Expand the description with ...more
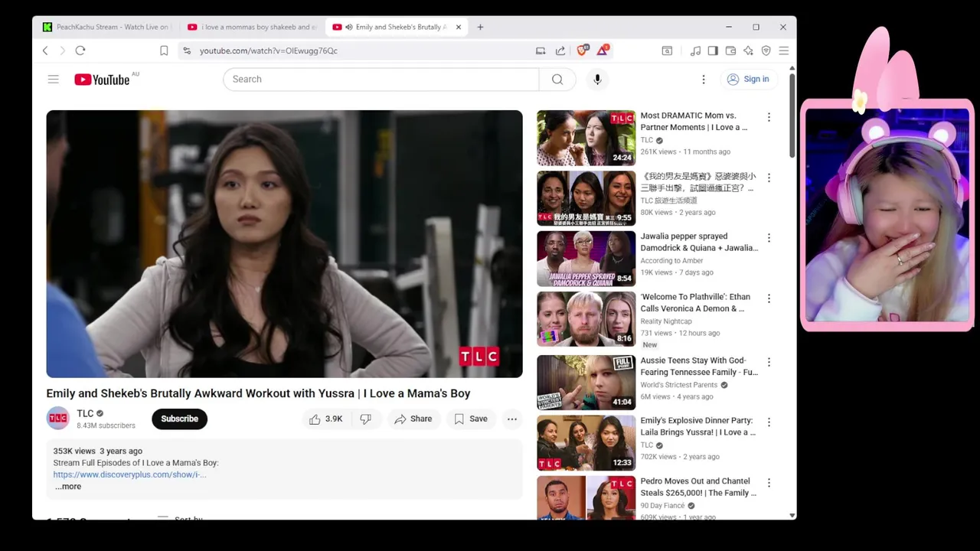 [x=67, y=487]
